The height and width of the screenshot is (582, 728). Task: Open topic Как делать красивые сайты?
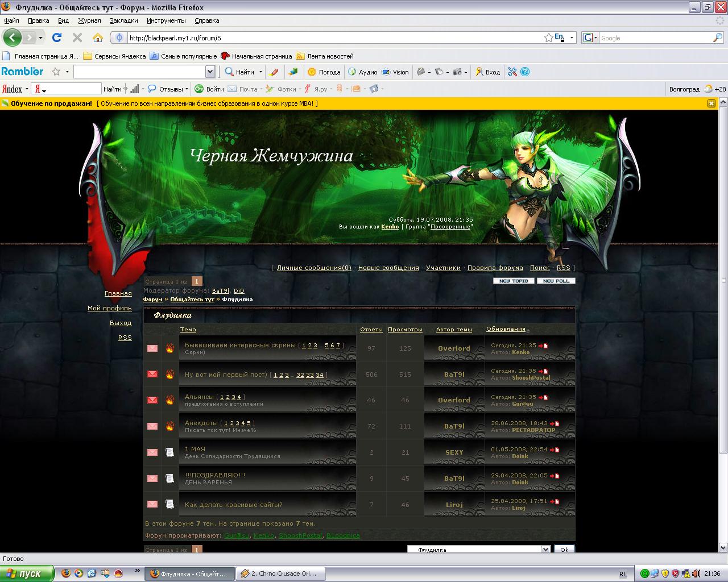tap(234, 505)
